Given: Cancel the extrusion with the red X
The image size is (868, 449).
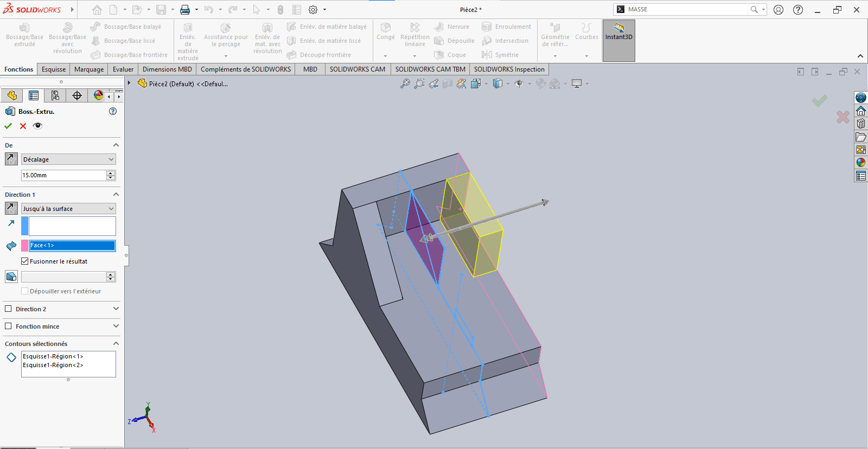Looking at the screenshot, I should tap(23, 126).
